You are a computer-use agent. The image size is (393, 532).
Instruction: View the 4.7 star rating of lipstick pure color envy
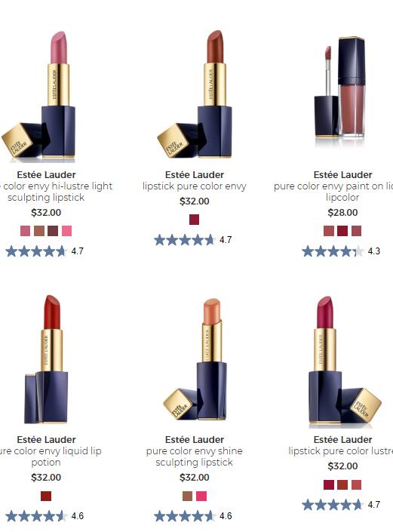193,240
